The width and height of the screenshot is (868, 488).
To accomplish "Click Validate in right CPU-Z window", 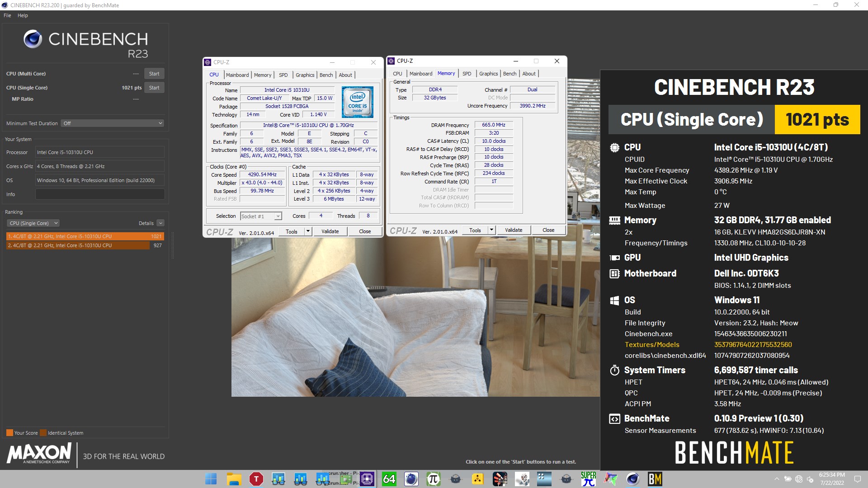I will 514,230.
